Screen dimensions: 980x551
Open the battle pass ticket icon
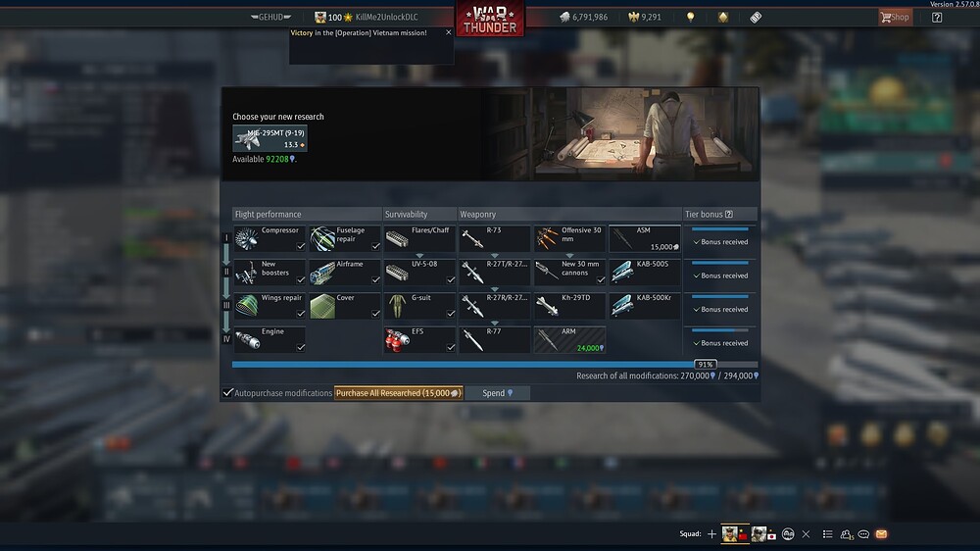[756, 17]
